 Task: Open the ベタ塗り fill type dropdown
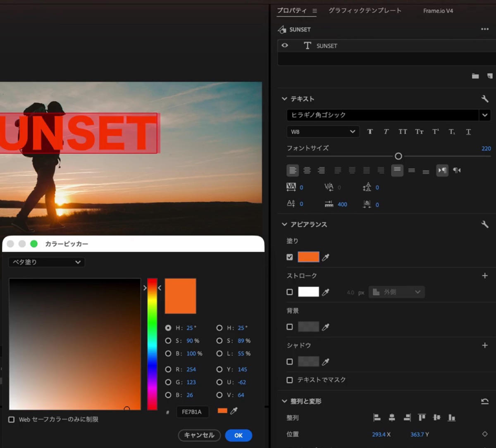47,262
